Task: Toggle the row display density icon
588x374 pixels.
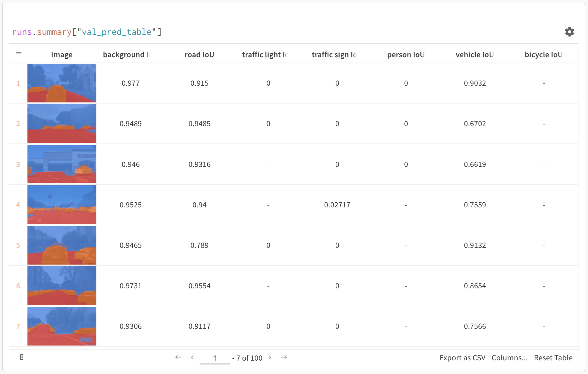Action: 22,357
